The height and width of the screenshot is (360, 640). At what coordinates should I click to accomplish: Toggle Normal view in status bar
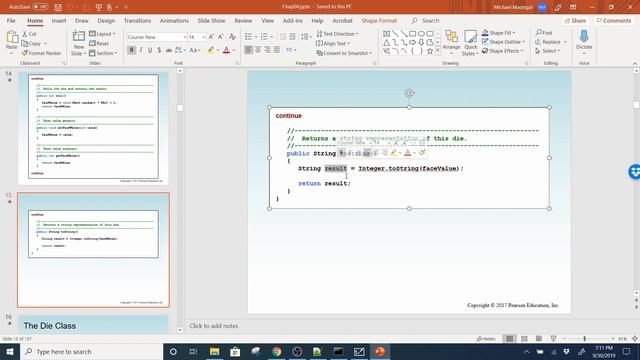[509, 339]
